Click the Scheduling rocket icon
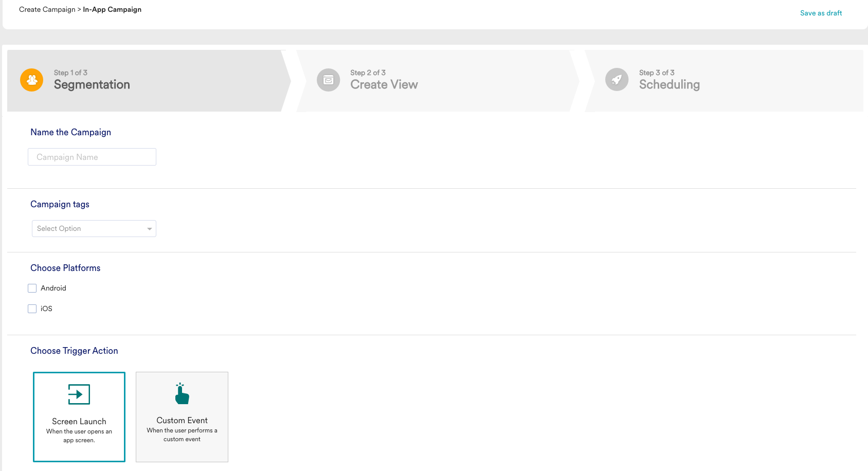Screen dimensions: 868x471 click(x=617, y=80)
